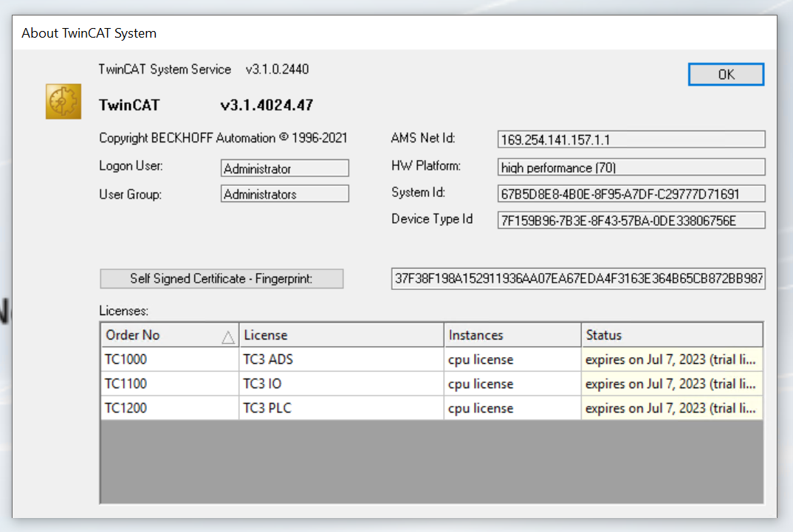Sort by the License column header
Screen dimensions: 793x532
pos(341,335)
